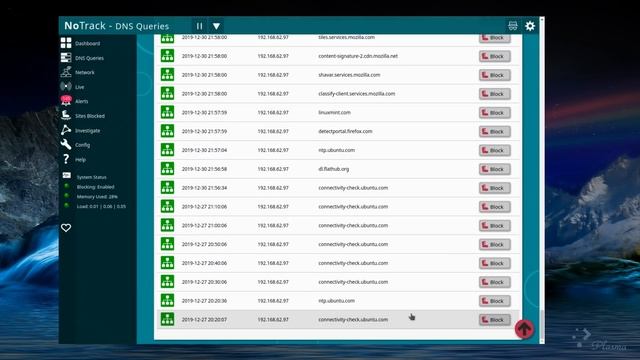Viewport: 640px width, 360px height.
Task: Click green icon on 2019-12-27 20:50:06 row
Action: tap(167, 244)
